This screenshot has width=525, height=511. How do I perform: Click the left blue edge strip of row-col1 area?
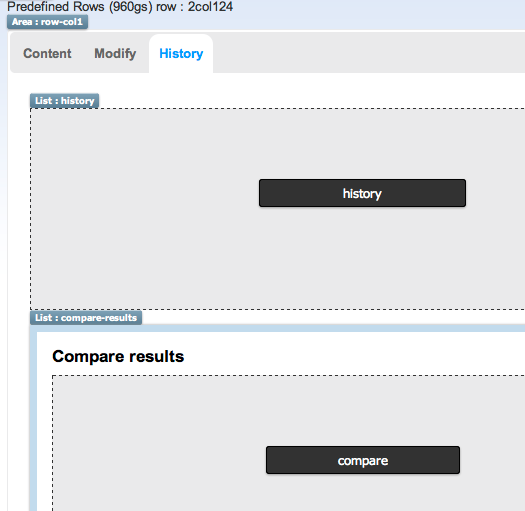pos(3,268)
